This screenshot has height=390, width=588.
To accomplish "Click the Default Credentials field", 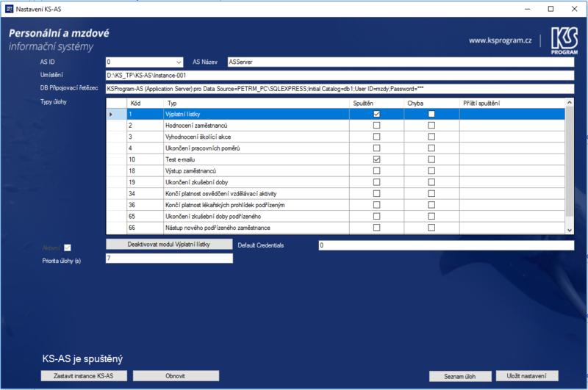I will coord(446,245).
